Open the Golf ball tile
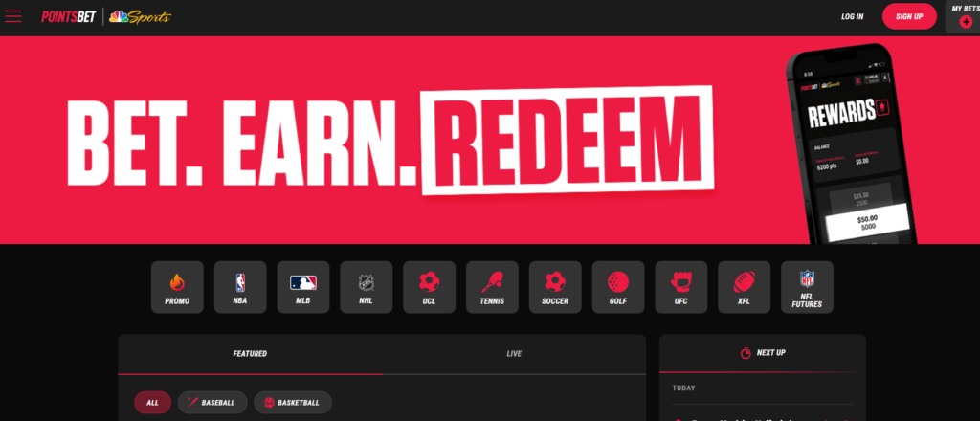The width and height of the screenshot is (980, 421). 618,287
